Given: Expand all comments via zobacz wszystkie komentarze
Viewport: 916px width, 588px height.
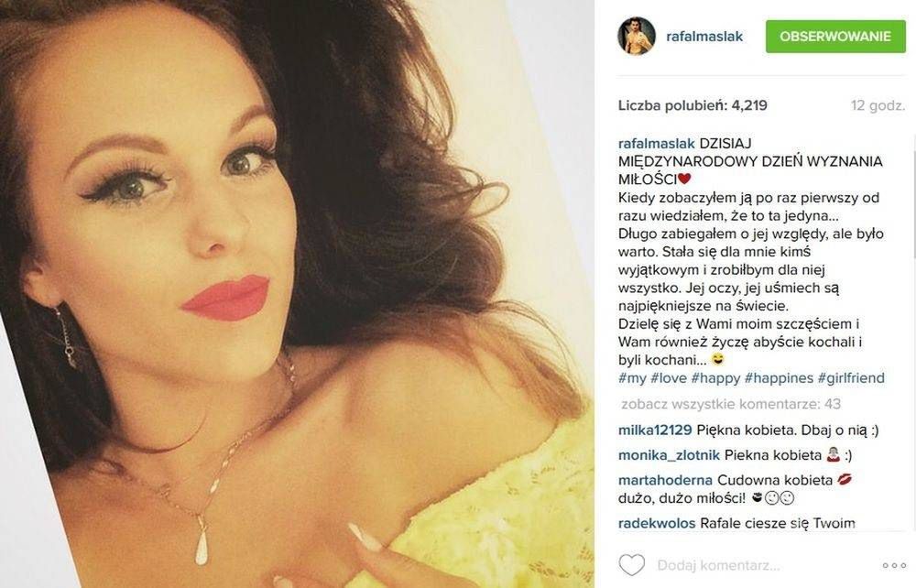Looking at the screenshot, I should 731,404.
